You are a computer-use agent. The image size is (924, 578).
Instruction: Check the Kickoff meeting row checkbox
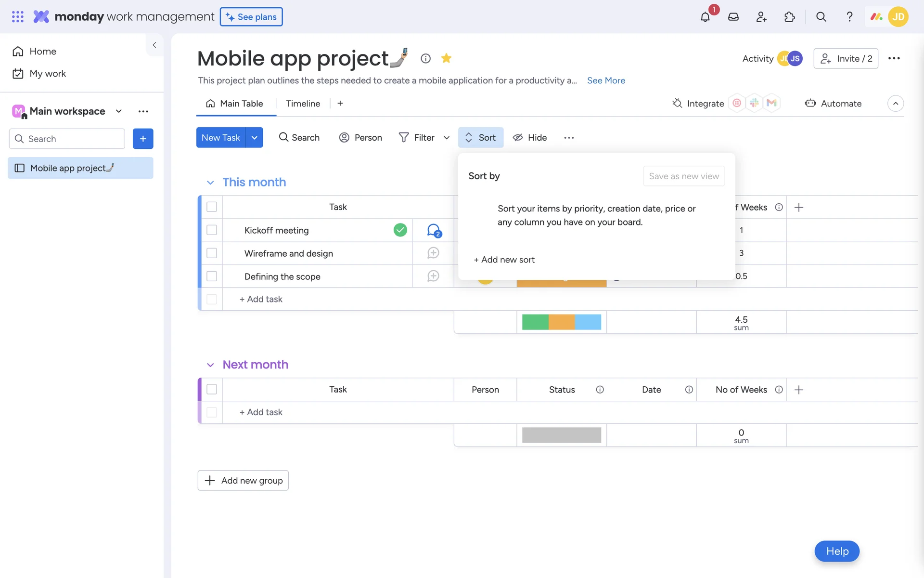pyautogui.click(x=212, y=230)
